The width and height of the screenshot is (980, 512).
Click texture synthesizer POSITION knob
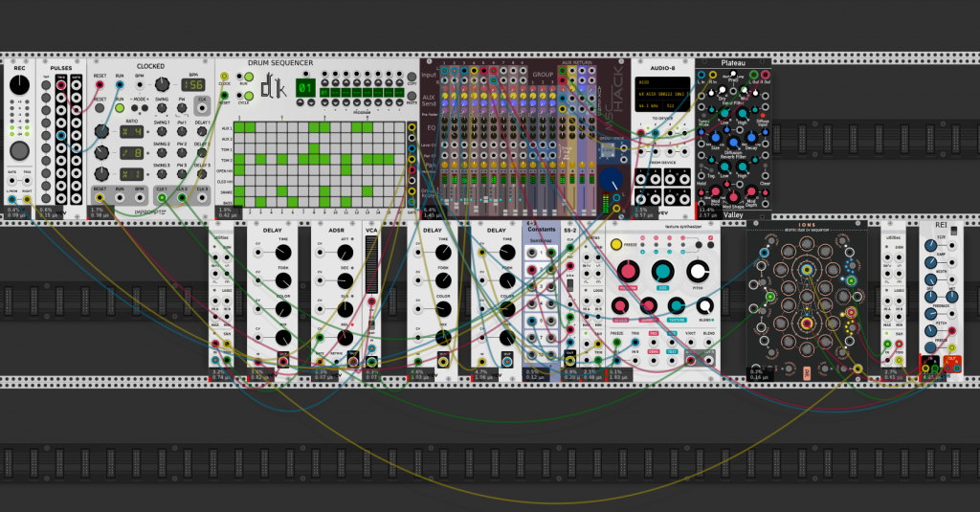click(628, 272)
